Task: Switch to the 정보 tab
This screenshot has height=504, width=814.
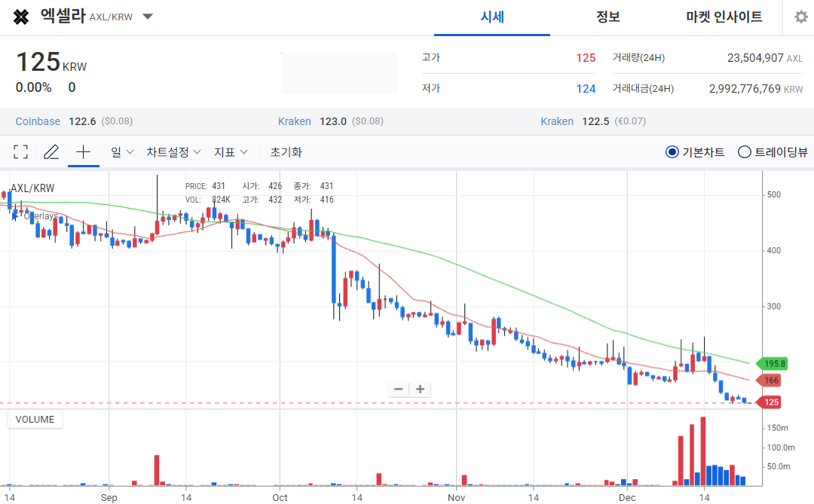Action: click(x=607, y=17)
